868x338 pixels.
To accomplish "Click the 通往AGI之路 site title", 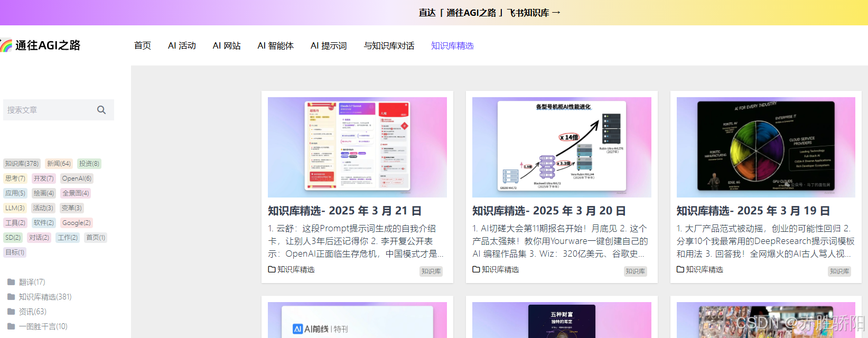I will (x=48, y=45).
